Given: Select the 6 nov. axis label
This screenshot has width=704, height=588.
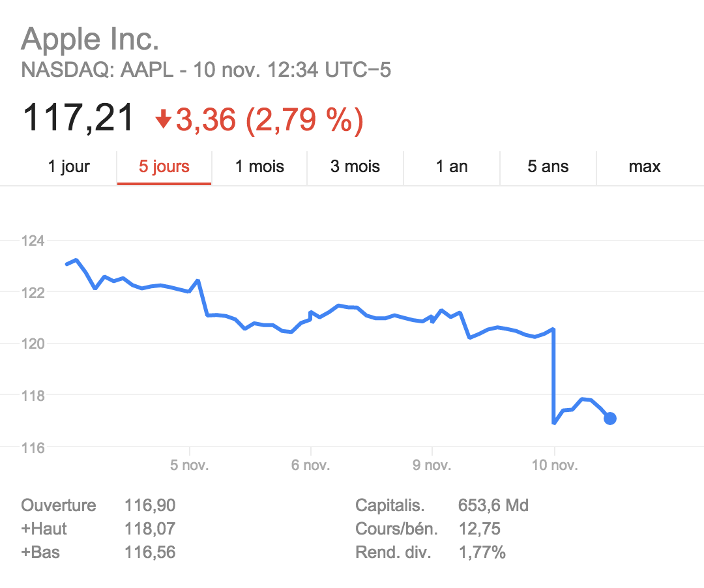Looking at the screenshot, I should click(x=311, y=466).
